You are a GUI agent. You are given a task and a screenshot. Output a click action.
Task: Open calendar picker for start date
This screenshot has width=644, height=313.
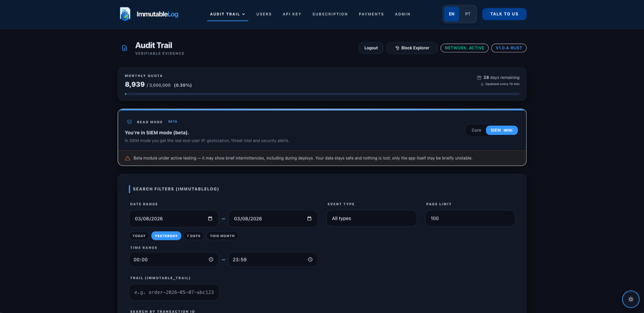pos(210,218)
